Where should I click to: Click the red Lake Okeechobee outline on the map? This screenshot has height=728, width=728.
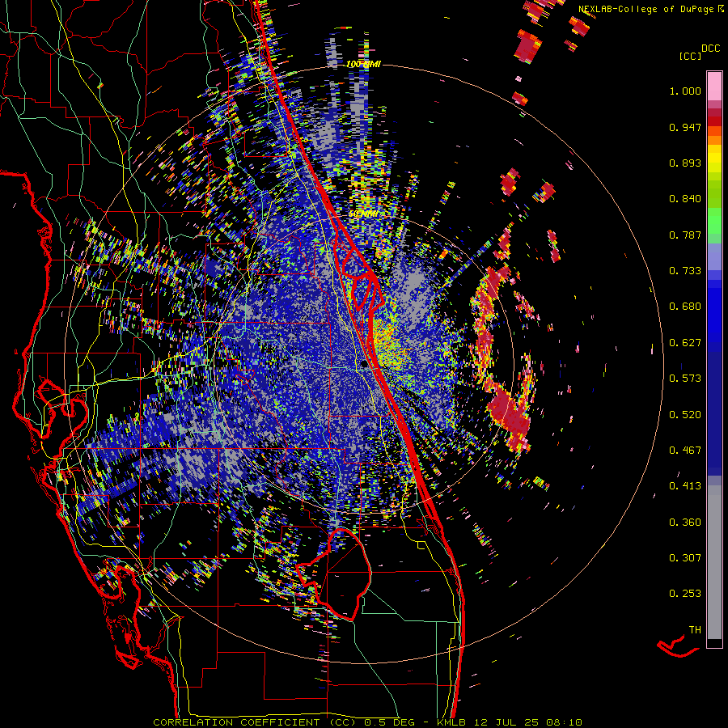334,574
